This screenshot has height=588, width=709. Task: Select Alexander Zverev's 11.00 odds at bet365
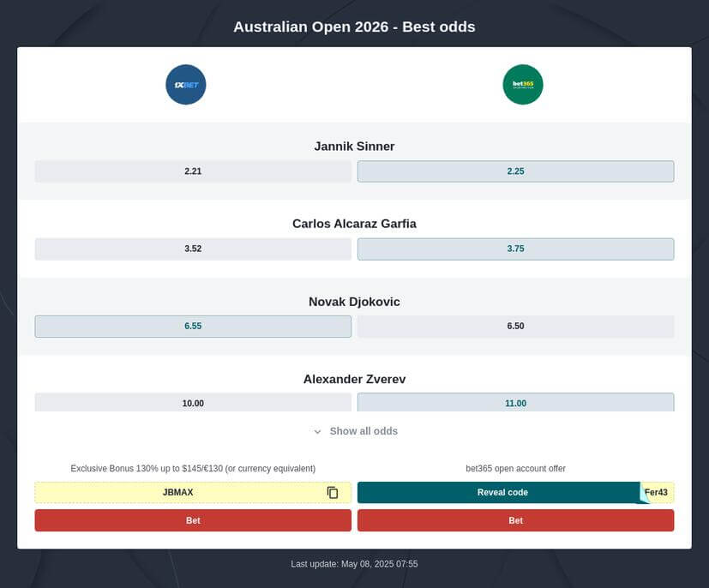[x=515, y=401]
